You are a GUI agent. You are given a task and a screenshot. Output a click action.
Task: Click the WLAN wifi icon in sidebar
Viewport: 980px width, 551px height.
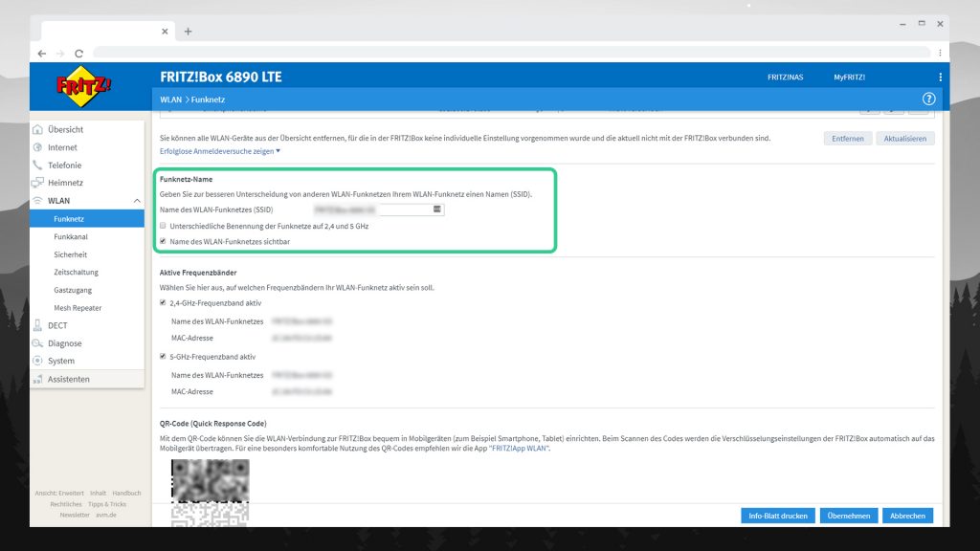[x=37, y=201]
